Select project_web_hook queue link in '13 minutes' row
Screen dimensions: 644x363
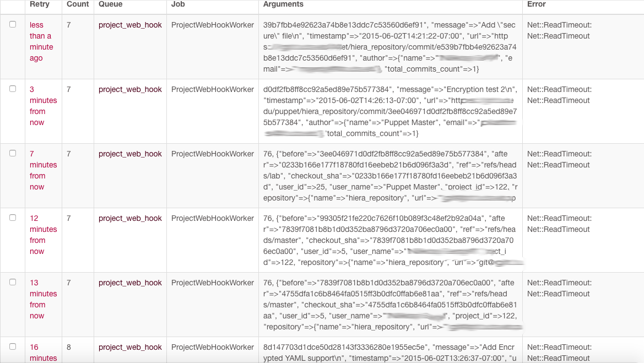click(x=130, y=283)
